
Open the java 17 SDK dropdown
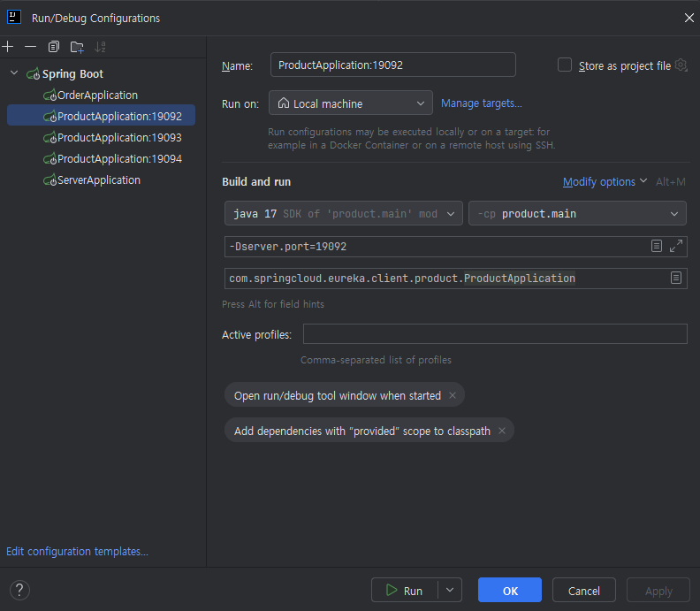[344, 213]
